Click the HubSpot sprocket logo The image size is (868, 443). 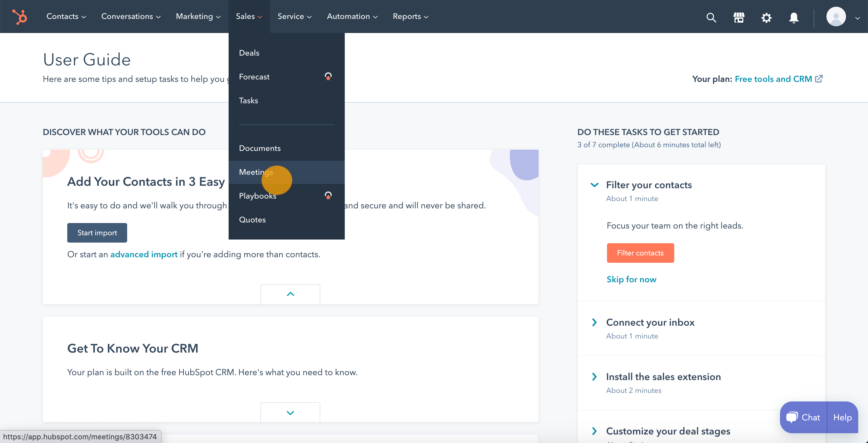[x=20, y=16]
